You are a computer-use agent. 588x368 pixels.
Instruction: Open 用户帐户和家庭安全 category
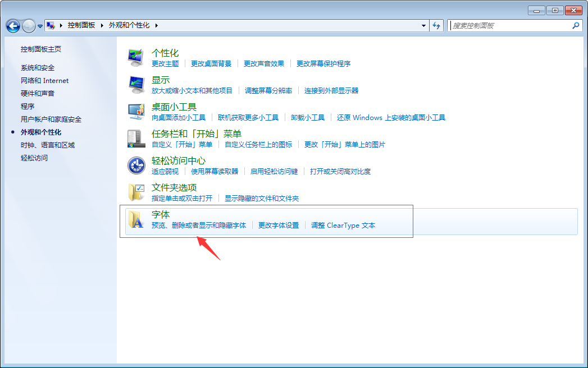(51, 119)
